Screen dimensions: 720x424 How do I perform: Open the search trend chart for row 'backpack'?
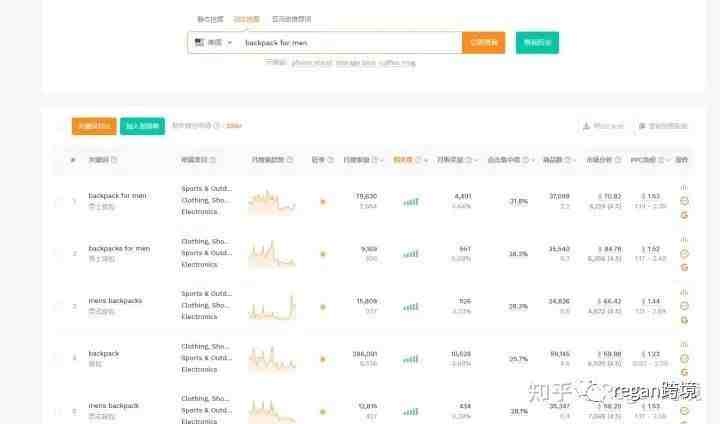pos(271,358)
